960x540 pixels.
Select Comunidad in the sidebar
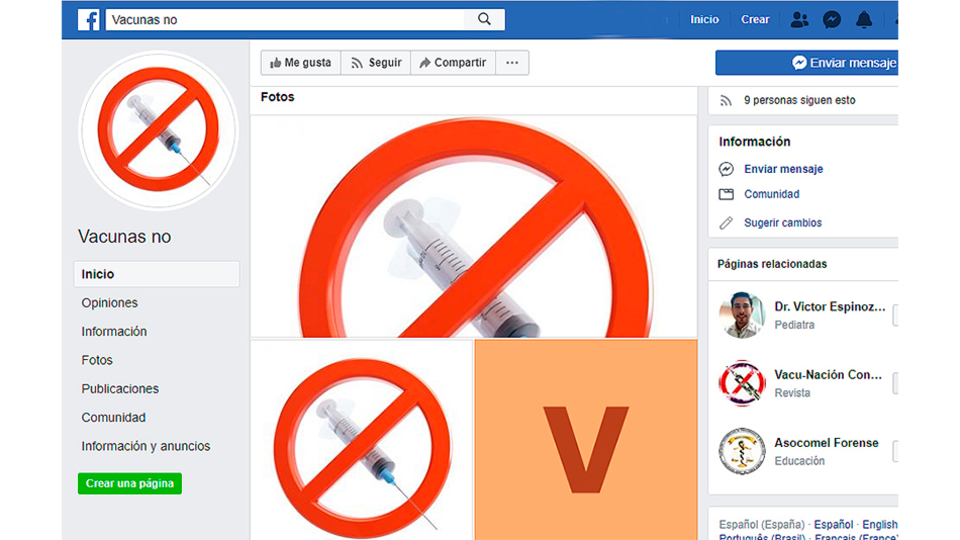click(x=113, y=418)
